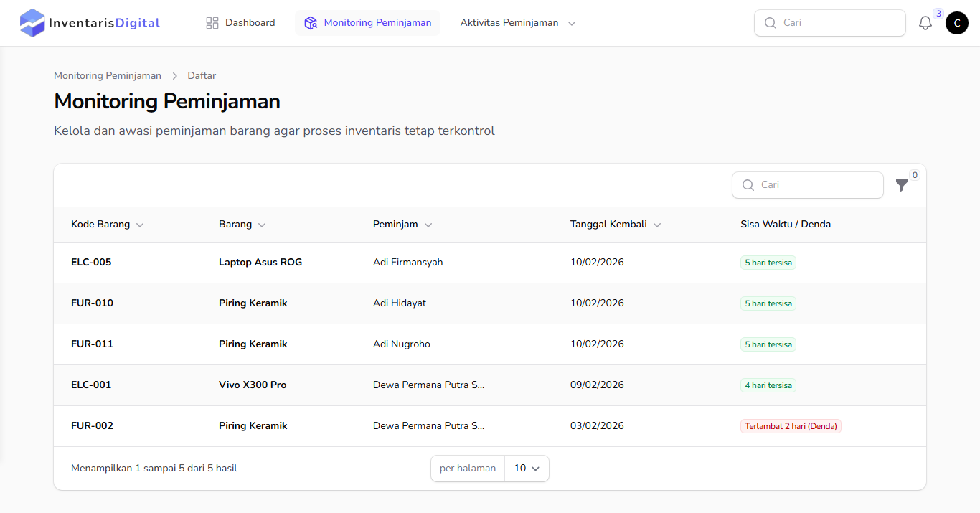
Task: Click the InventarisDigital logo
Action: pos(90,23)
